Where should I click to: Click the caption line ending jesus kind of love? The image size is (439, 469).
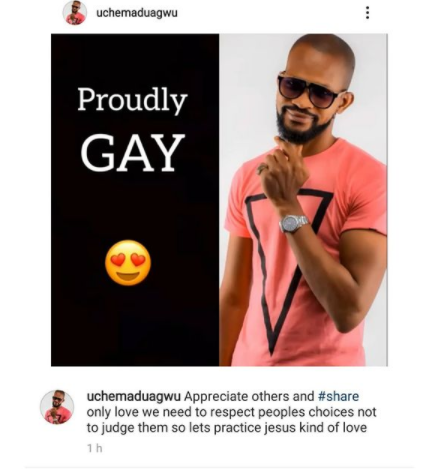pyautogui.click(x=227, y=427)
